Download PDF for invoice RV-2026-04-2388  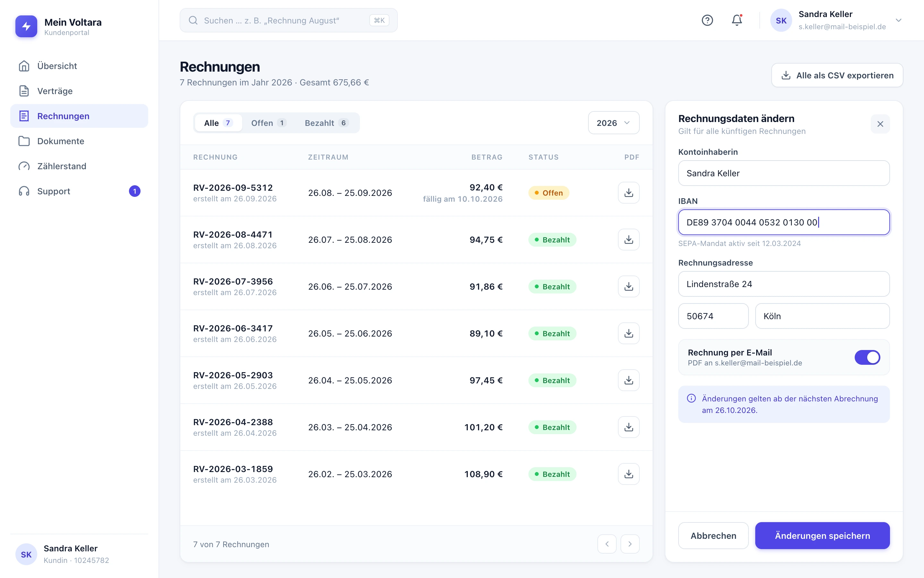point(629,427)
